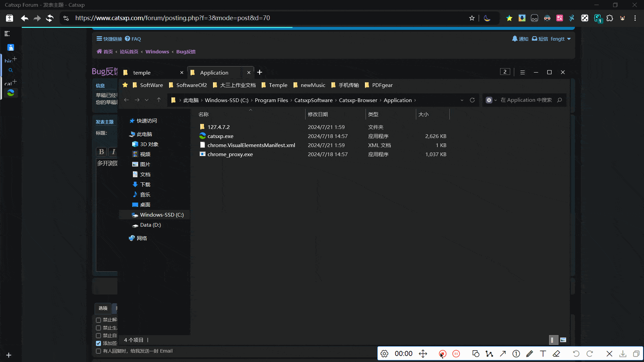Expand the address path dropdown
Image resolution: width=644 pixels, height=362 pixels.
[x=462, y=100]
